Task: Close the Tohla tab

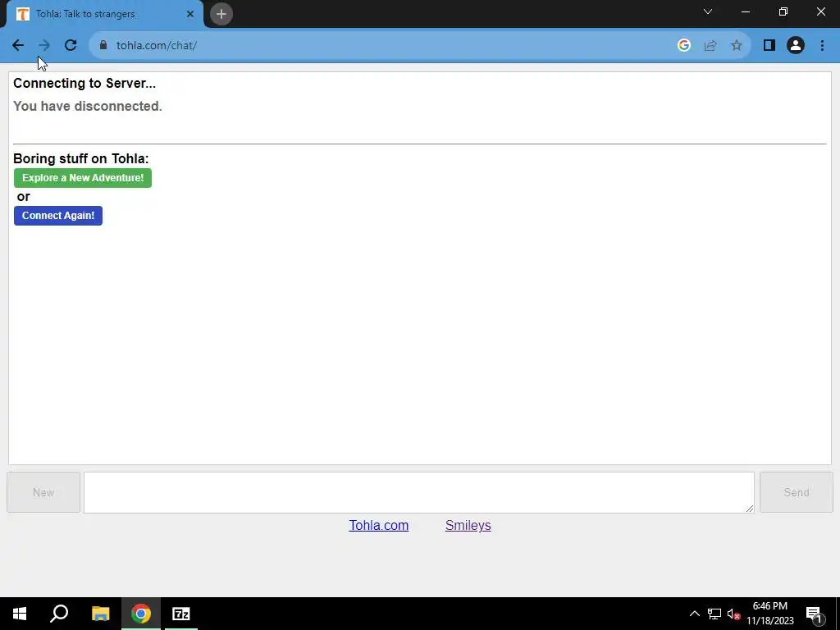Action: pos(190,14)
